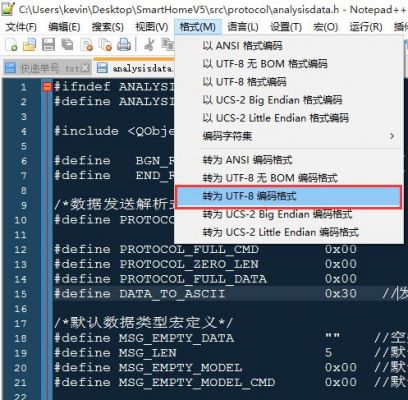
Task: Click the MSG_EMPTY_MODEL_CMD define text
Action: (197, 383)
